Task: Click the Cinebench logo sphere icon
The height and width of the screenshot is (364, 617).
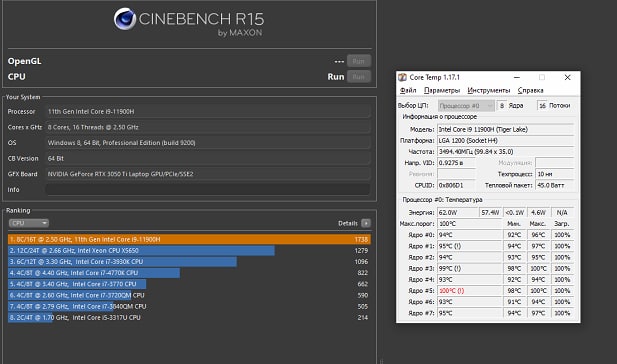Action: point(125,18)
